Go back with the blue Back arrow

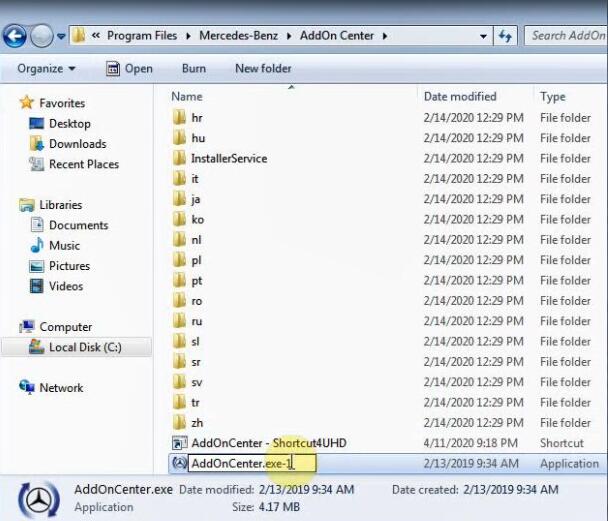[x=15, y=36]
